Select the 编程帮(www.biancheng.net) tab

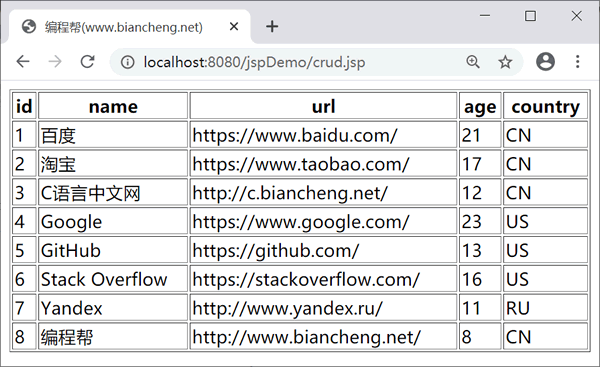[130, 27]
